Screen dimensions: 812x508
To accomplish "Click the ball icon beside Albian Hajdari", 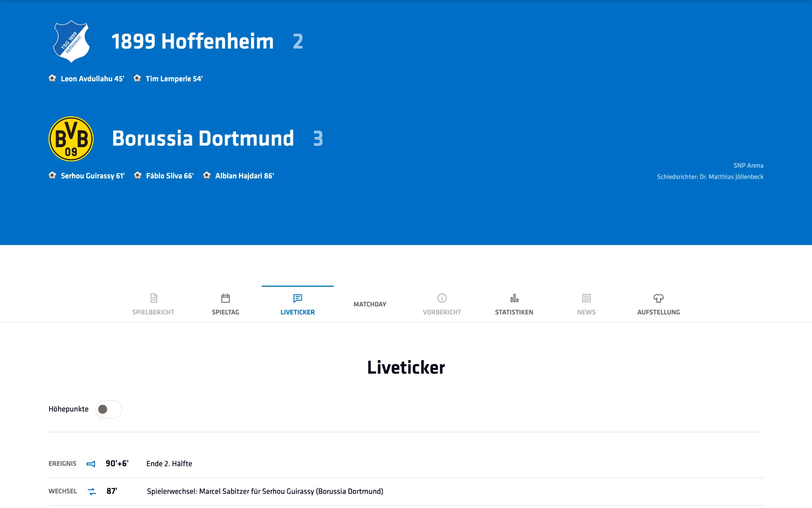I will point(207,176).
